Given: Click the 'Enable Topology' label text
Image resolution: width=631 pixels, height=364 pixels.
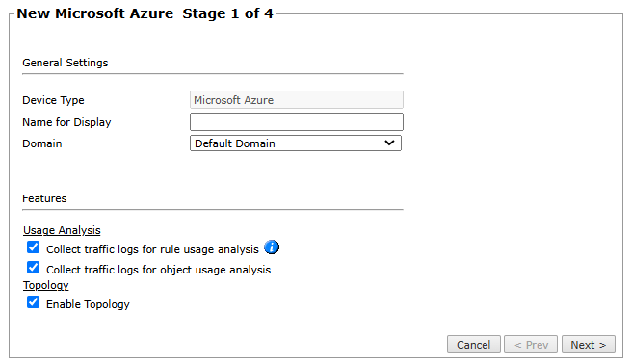Looking at the screenshot, I should pos(88,304).
